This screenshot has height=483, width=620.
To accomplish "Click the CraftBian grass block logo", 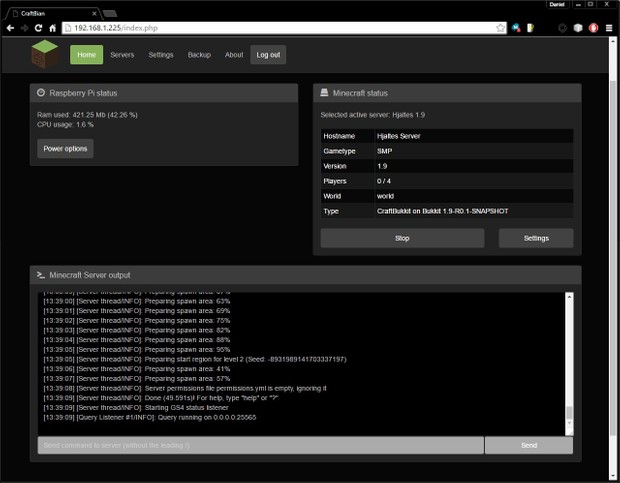I will pyautogui.click(x=45, y=54).
